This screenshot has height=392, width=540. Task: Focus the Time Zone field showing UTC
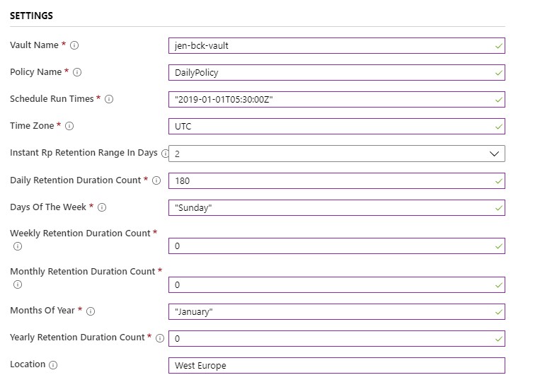(x=337, y=126)
